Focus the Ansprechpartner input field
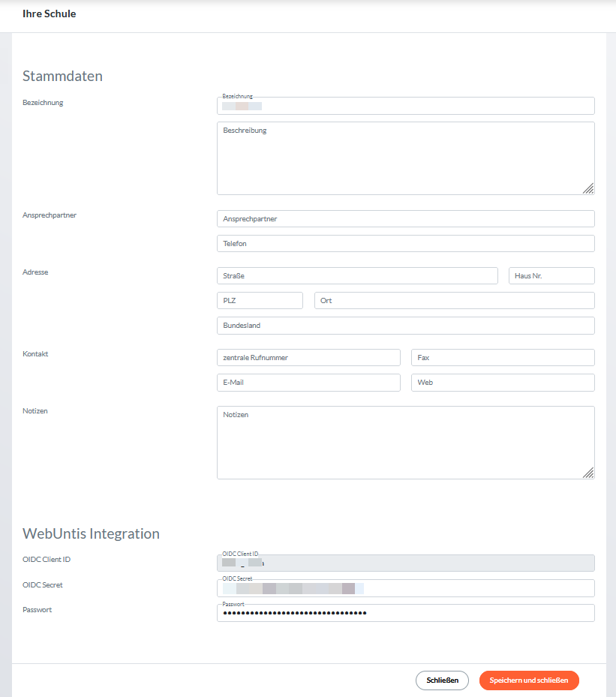616x697 pixels. coord(405,218)
